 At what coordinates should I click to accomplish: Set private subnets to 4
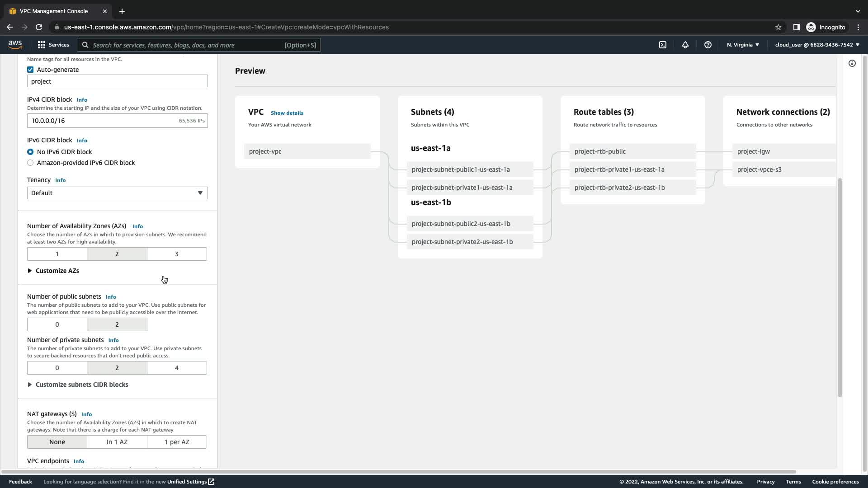click(177, 368)
